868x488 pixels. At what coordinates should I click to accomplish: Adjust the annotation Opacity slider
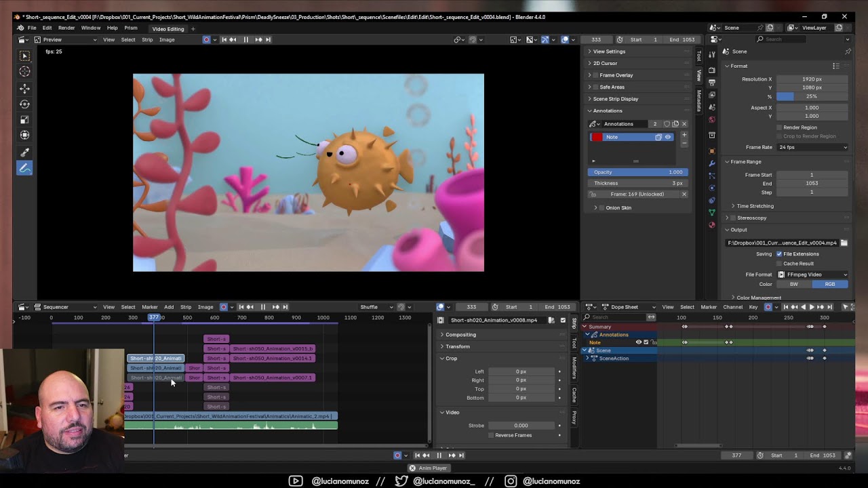(637, 172)
